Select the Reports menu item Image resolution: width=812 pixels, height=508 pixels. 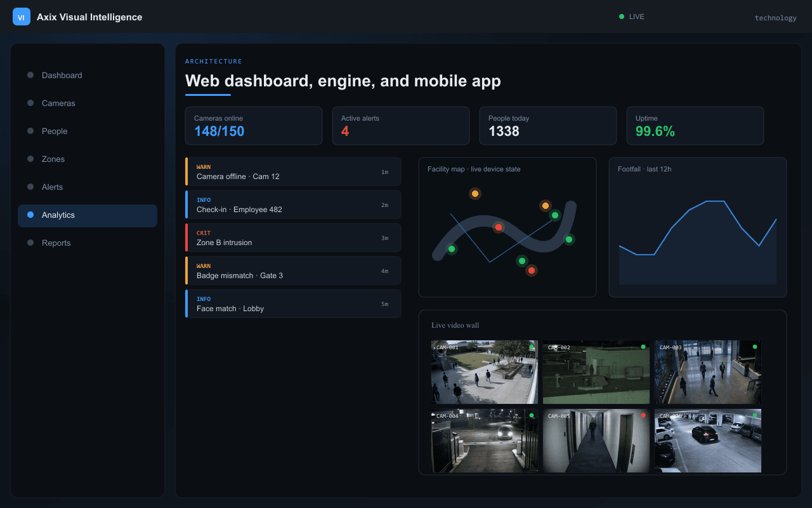(88, 243)
